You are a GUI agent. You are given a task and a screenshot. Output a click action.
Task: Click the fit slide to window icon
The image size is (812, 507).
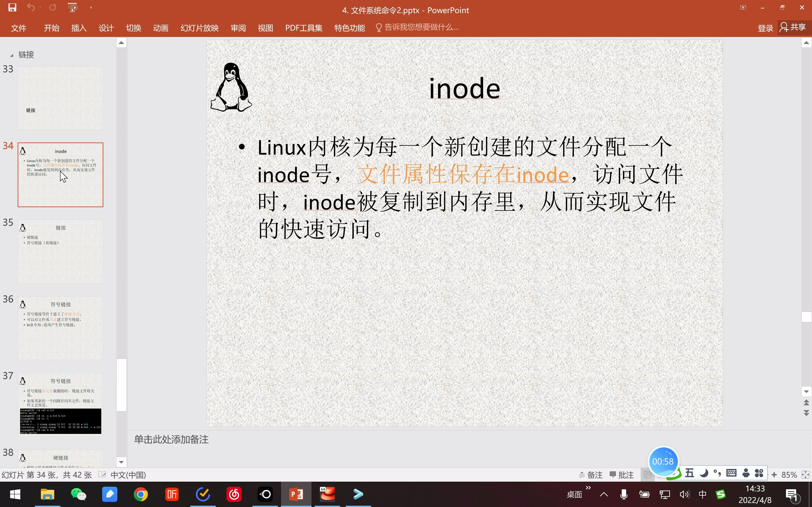click(805, 474)
